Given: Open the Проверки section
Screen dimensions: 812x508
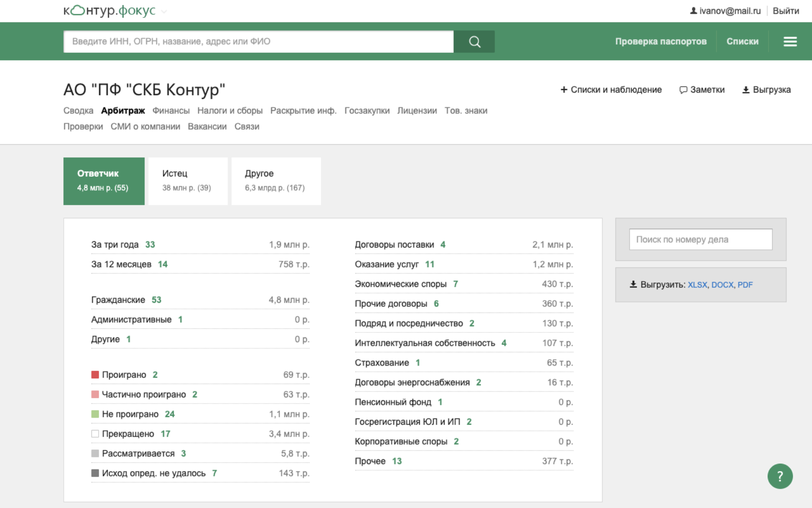Looking at the screenshot, I should pyautogui.click(x=83, y=126).
